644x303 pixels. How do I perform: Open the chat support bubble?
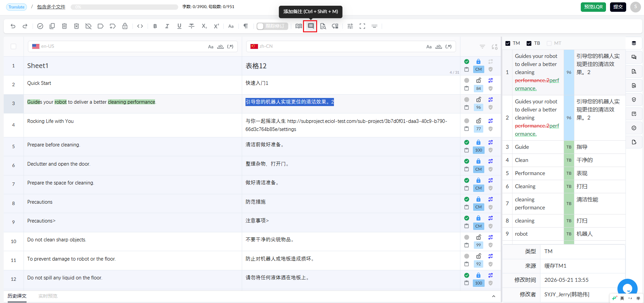tap(628, 289)
